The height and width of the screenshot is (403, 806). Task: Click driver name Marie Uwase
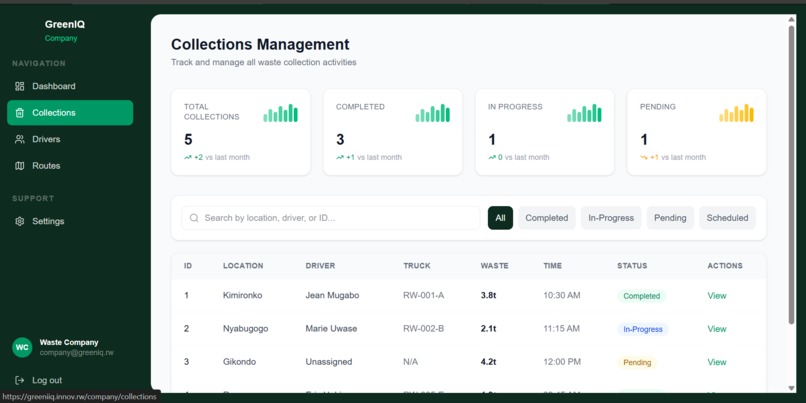(x=331, y=329)
